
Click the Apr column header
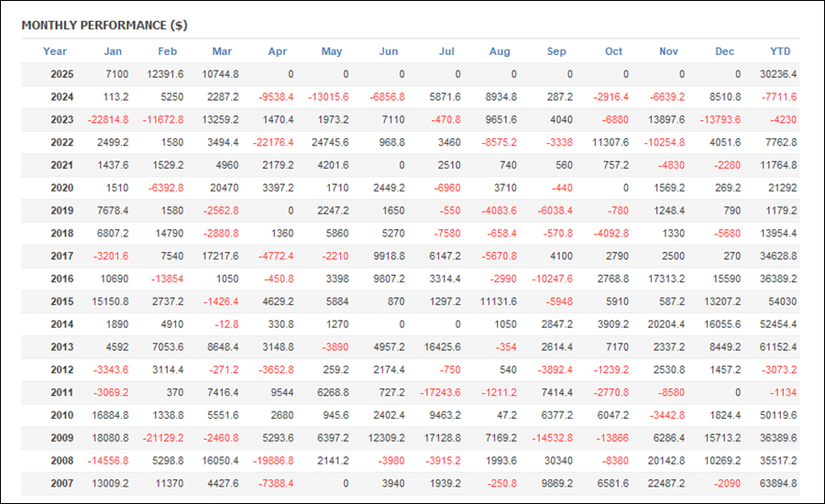[277, 51]
